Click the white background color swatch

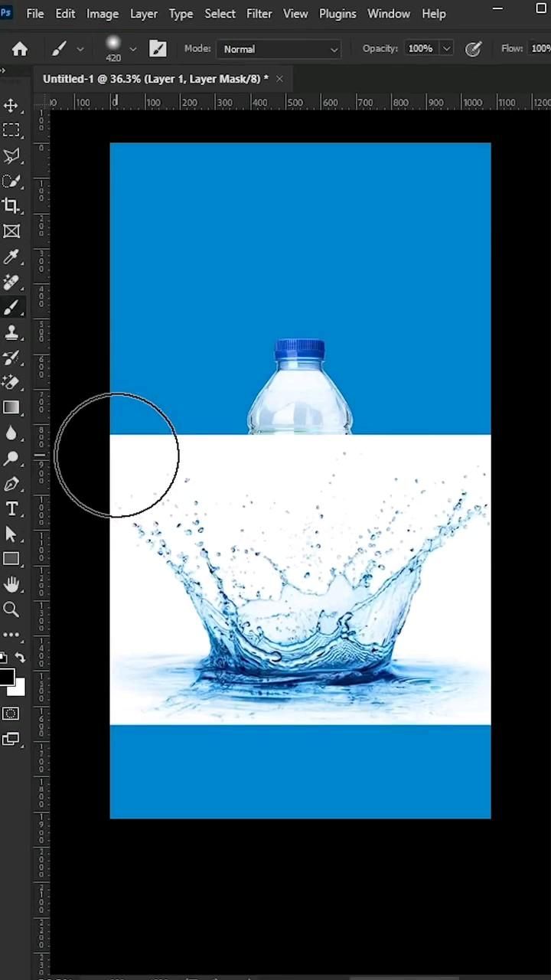click(18, 688)
